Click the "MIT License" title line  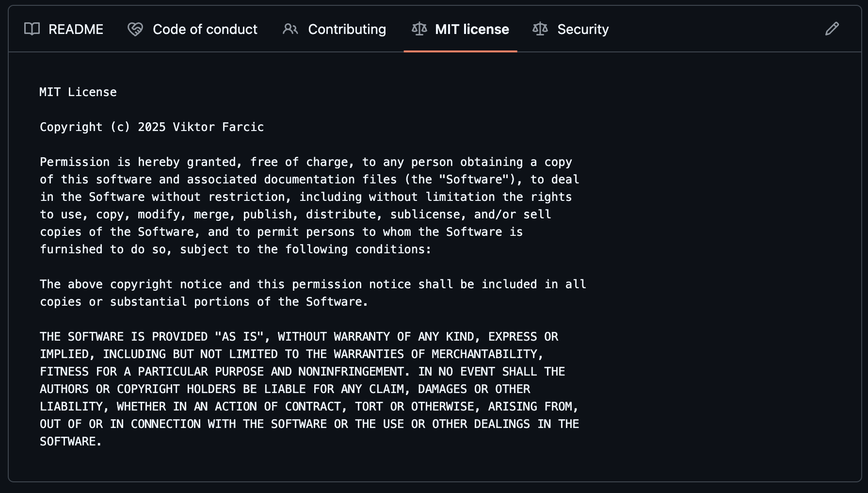click(78, 92)
